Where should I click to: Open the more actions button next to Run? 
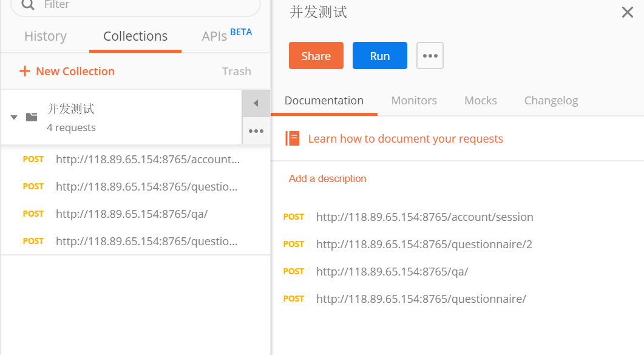pos(430,55)
